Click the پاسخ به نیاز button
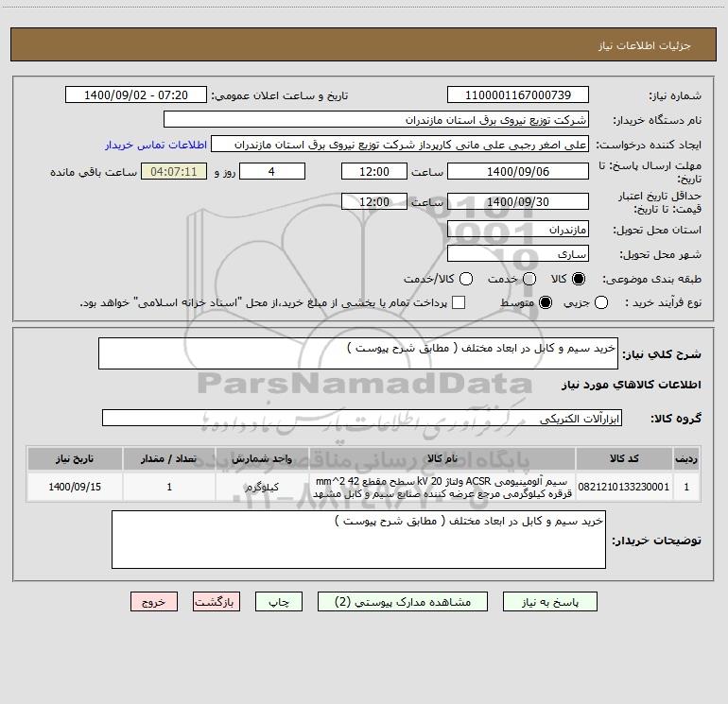 [549, 602]
